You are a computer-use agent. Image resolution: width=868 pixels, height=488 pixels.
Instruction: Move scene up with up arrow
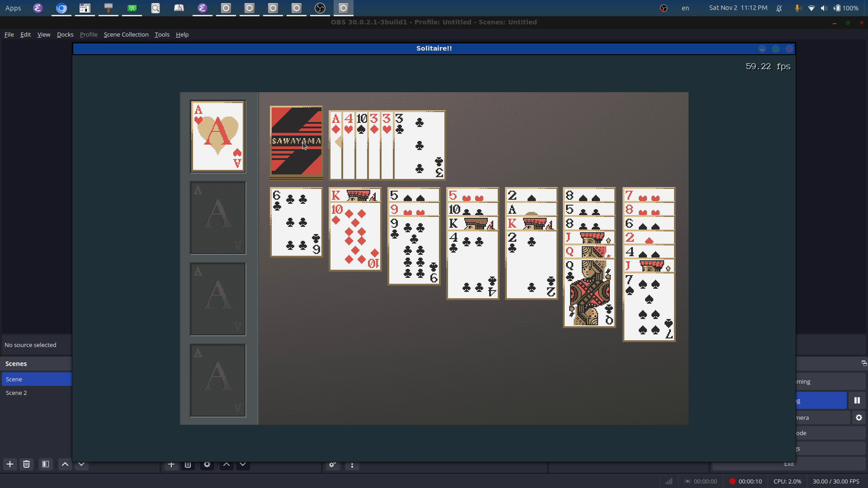[65, 464]
